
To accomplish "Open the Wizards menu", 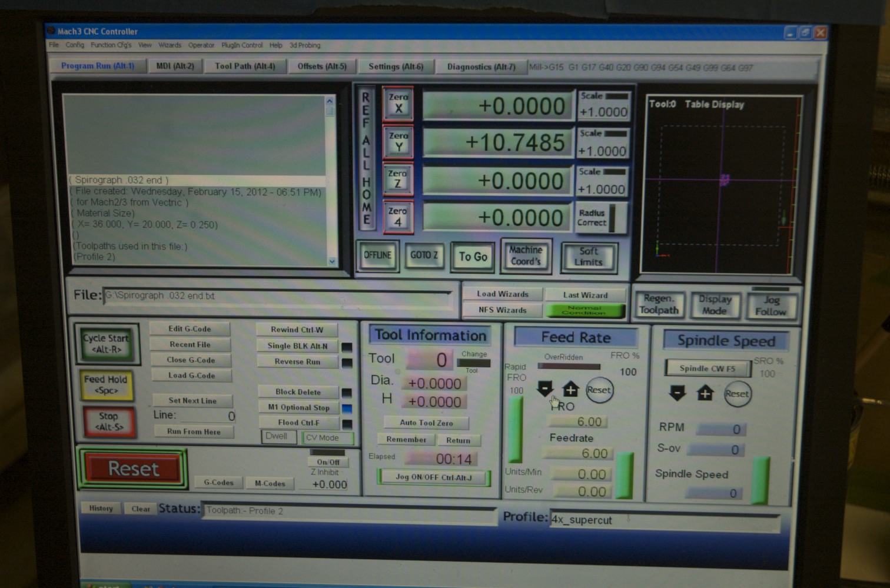I will (170, 45).
